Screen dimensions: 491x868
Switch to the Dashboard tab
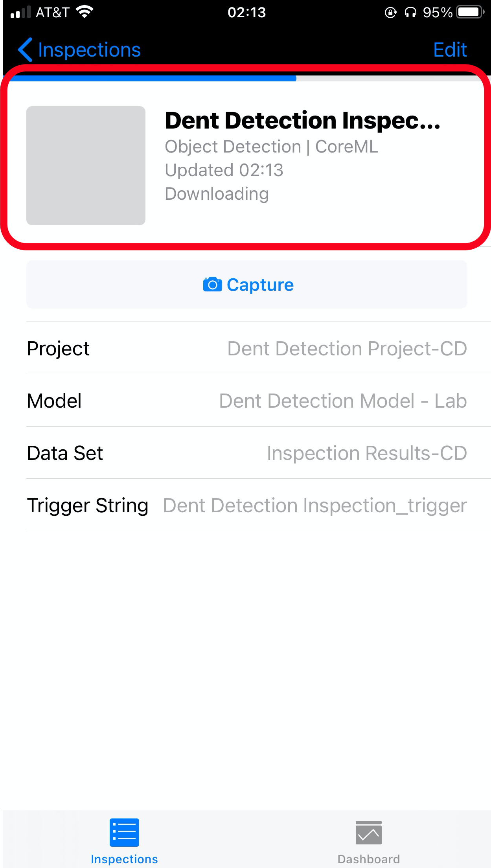tap(369, 841)
